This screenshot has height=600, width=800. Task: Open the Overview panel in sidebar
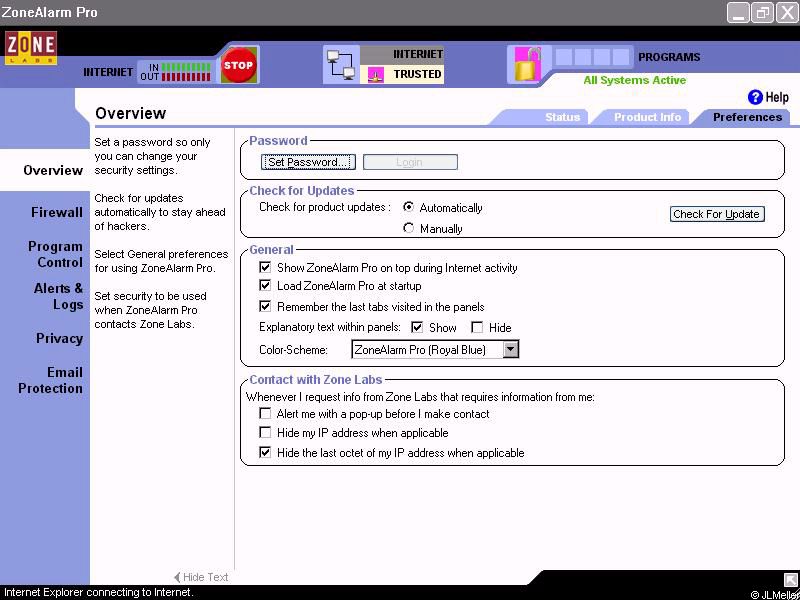coord(53,170)
